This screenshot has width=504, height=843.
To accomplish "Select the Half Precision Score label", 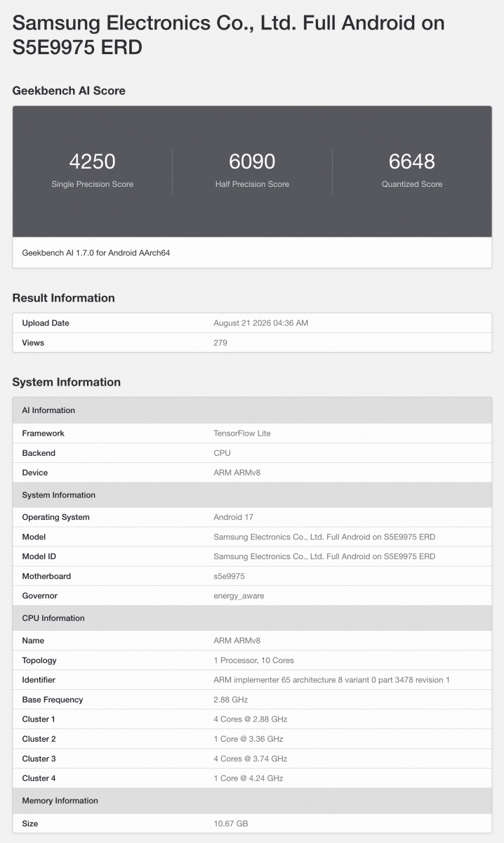I will [252, 184].
